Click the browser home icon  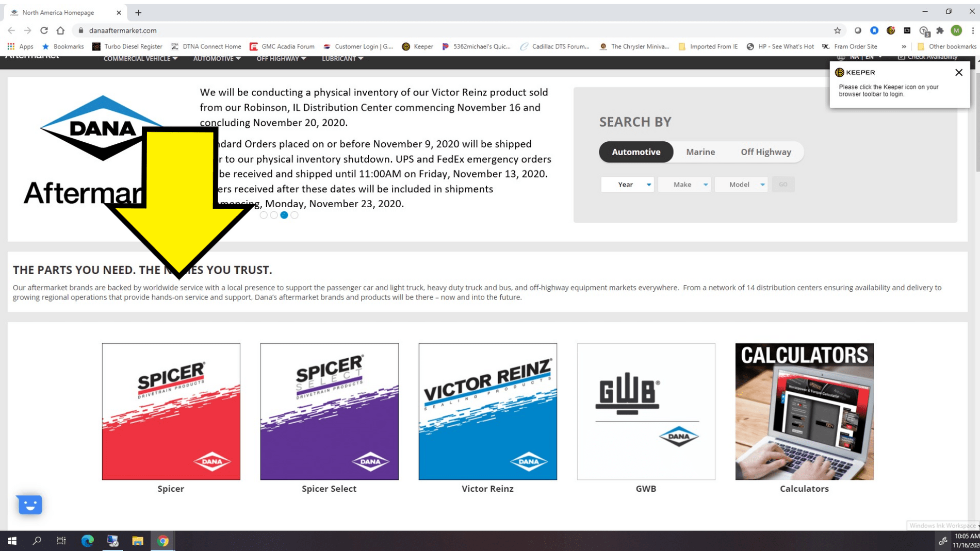pyautogui.click(x=60, y=30)
